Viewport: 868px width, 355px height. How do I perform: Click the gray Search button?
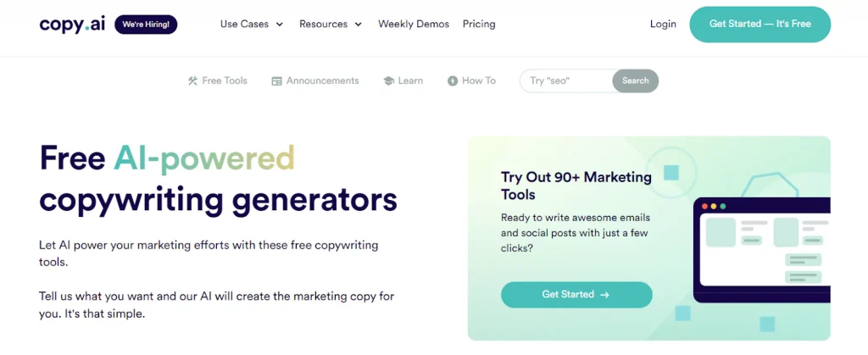click(x=636, y=80)
